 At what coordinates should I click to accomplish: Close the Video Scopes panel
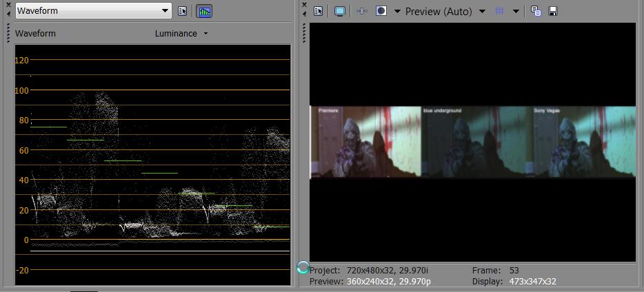point(8,5)
